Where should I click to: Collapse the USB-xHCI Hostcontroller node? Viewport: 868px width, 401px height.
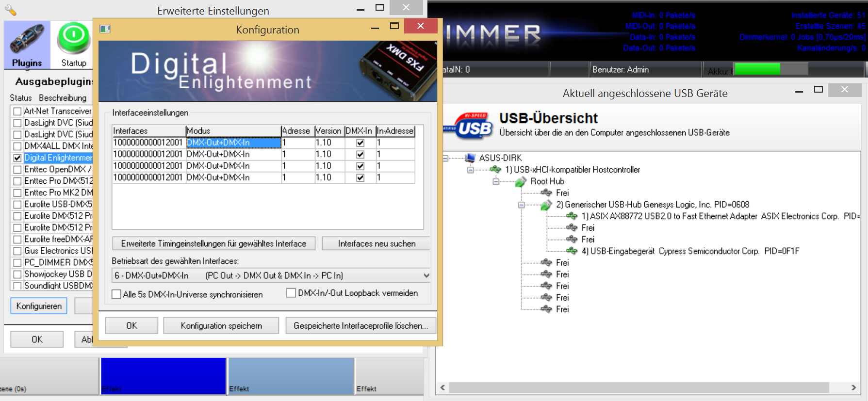pyautogui.click(x=470, y=170)
